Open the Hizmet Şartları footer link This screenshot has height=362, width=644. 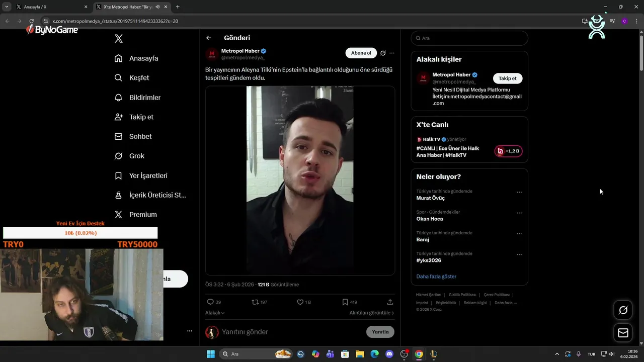click(x=428, y=295)
